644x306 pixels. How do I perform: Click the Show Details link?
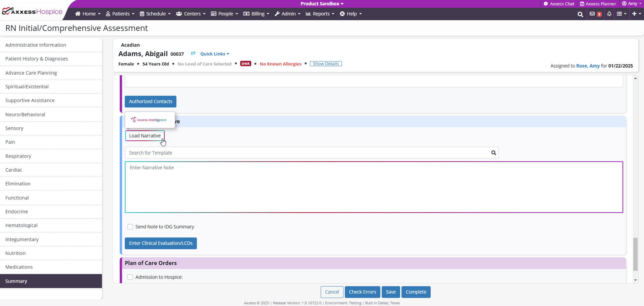(x=325, y=64)
